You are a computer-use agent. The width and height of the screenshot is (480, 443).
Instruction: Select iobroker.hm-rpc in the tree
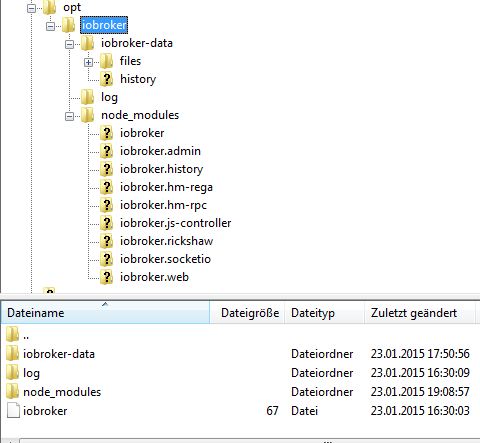click(x=163, y=205)
